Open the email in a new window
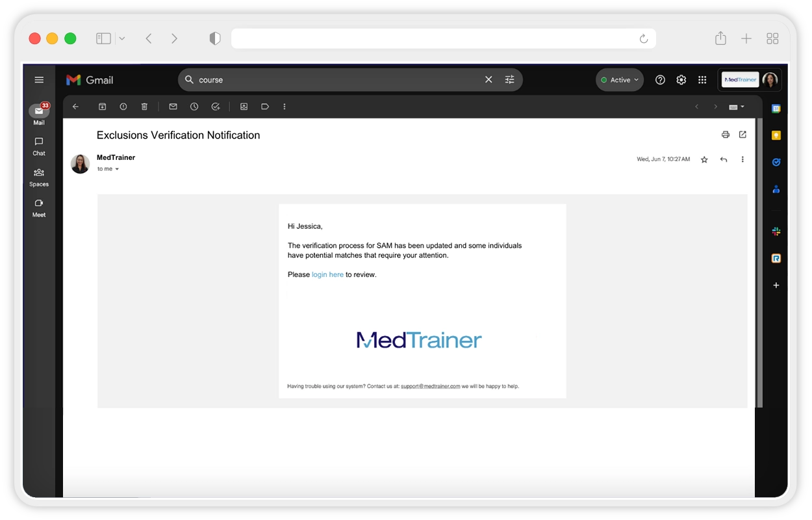The height and width of the screenshot is (520, 812). pyautogui.click(x=742, y=135)
